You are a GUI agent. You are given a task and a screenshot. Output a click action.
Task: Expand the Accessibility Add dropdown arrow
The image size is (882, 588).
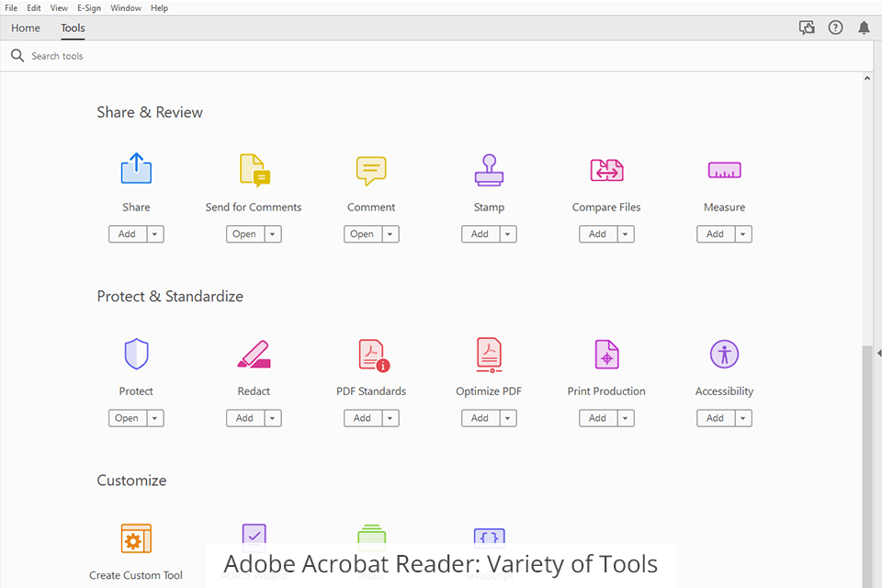tap(743, 418)
